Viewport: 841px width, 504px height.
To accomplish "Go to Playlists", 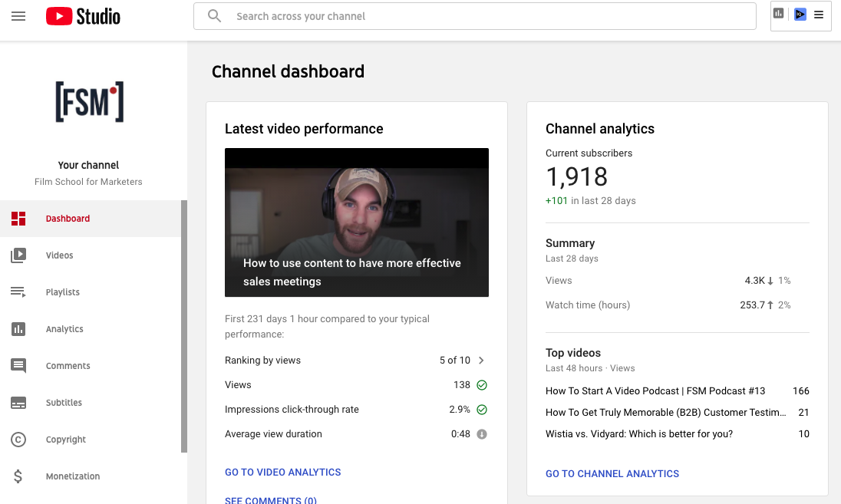I will pos(63,292).
